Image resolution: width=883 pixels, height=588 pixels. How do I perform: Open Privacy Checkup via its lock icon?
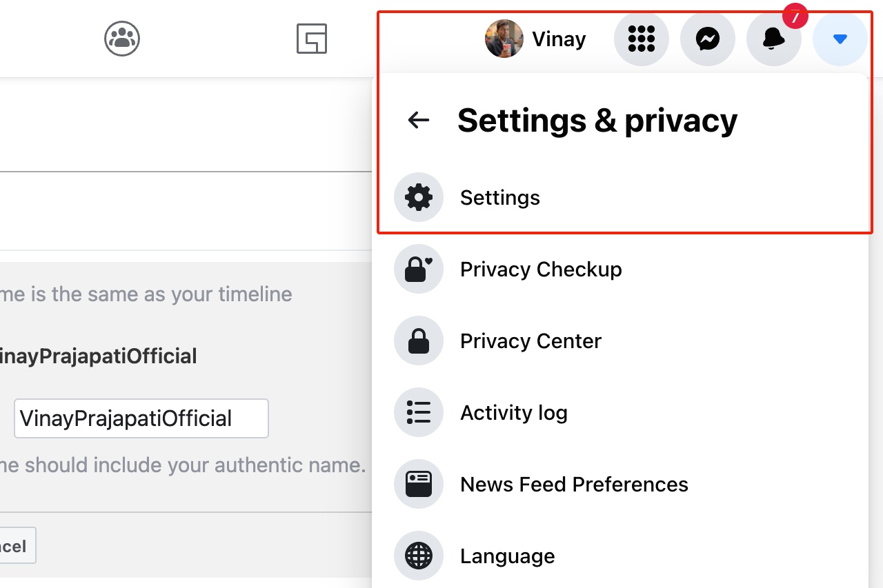point(419,269)
